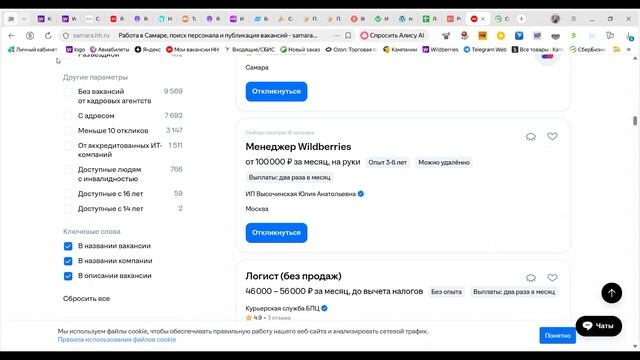Click Откликнуться on Менеджер Wildberries vacancy
The image size is (640, 360).
[276, 233]
